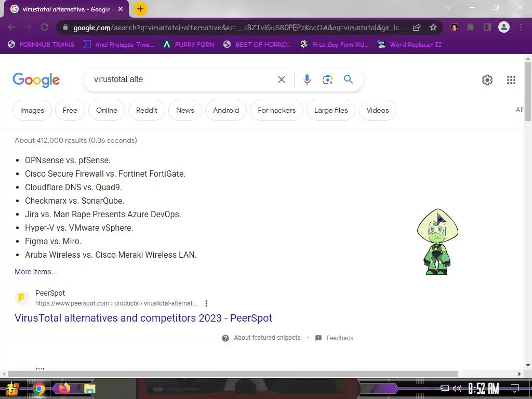This screenshot has width=532, height=399.
Task: Click the Chrome forward arrow
Action: pyautogui.click(x=28, y=28)
